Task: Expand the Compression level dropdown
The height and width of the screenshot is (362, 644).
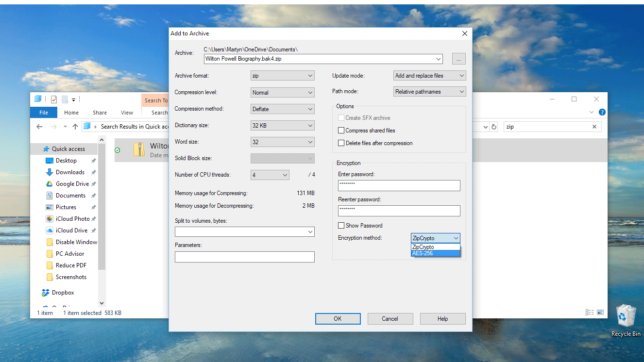Action: click(x=283, y=93)
